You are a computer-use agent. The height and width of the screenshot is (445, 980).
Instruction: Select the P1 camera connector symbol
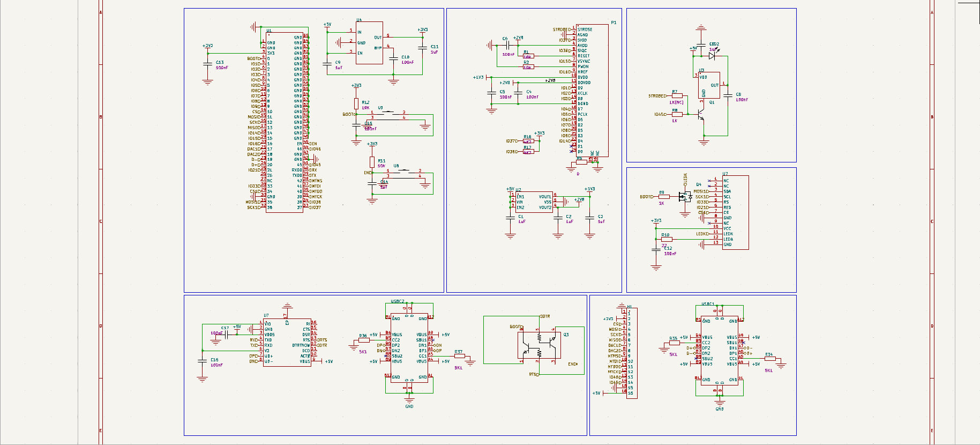tap(592, 91)
